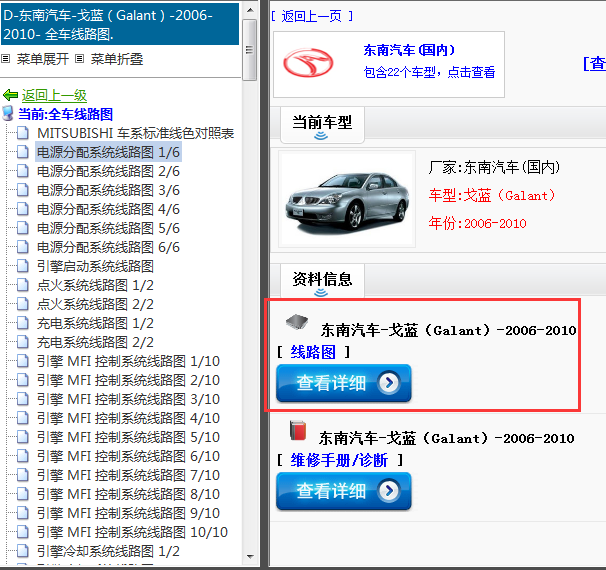Click the 菜单折叠 collapse-menu icon
Viewport: 606px width, 570px height.
point(79,59)
